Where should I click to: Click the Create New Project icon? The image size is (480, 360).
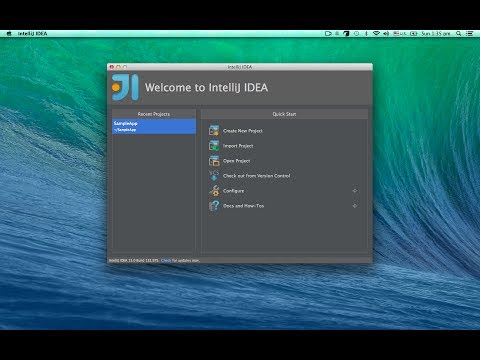click(214, 130)
